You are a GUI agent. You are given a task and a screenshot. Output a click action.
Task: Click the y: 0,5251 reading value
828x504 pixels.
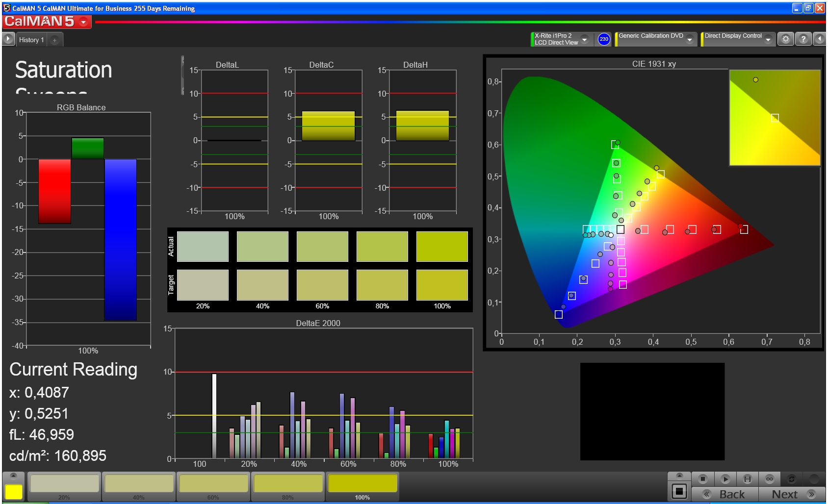39,413
